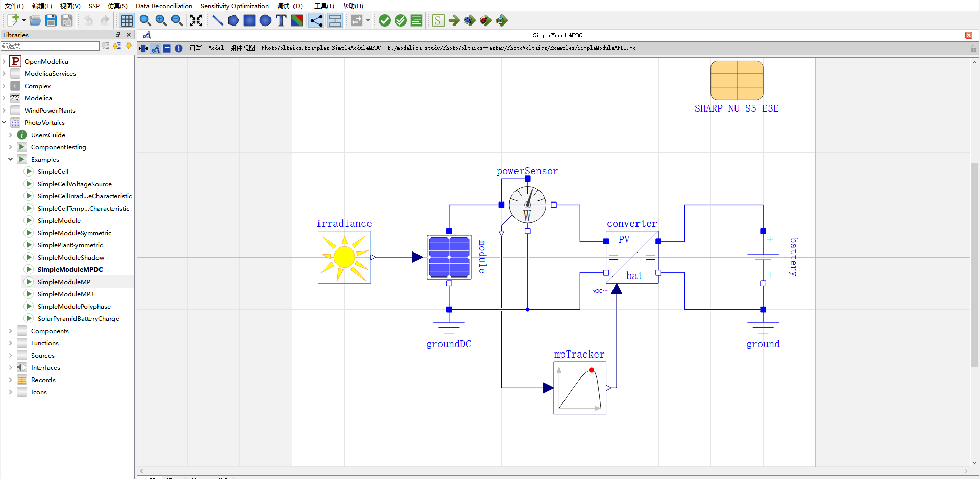
Task: Click the Zoom In magnifier
Action: 161,20
